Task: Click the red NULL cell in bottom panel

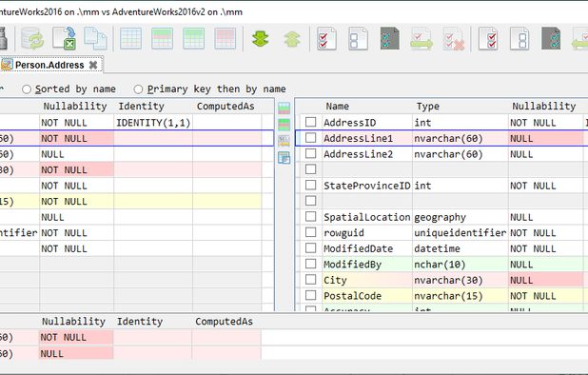Action: [x=76, y=354]
